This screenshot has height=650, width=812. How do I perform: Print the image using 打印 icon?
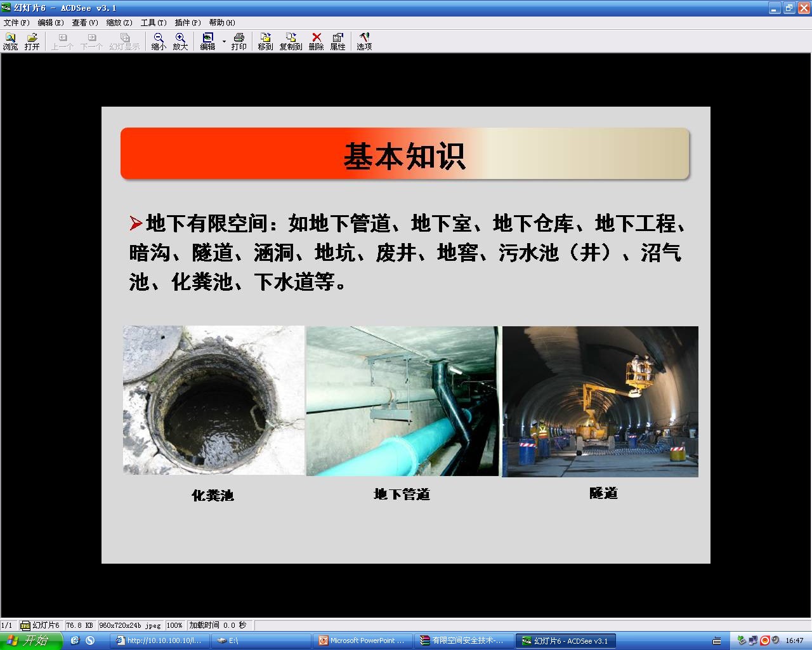pos(239,41)
